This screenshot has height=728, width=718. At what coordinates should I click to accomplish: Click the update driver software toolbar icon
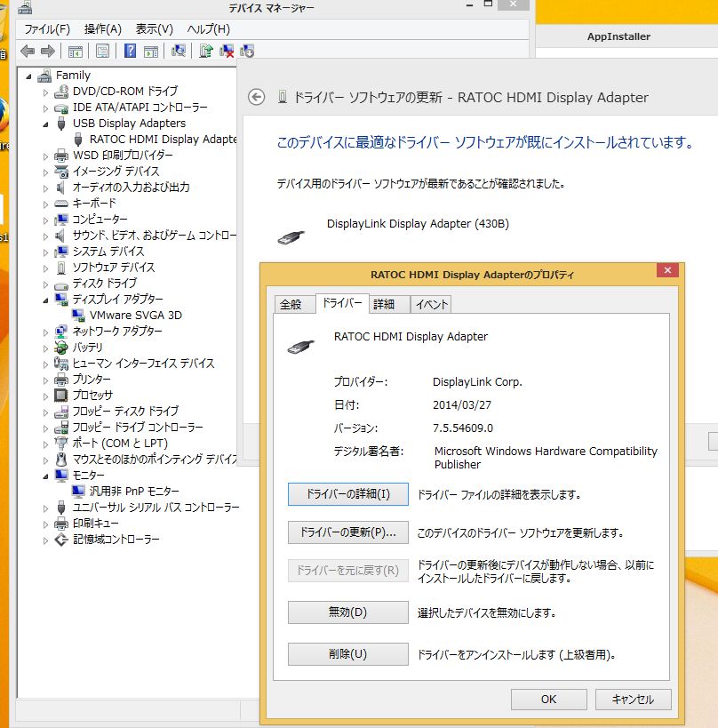tap(206, 51)
